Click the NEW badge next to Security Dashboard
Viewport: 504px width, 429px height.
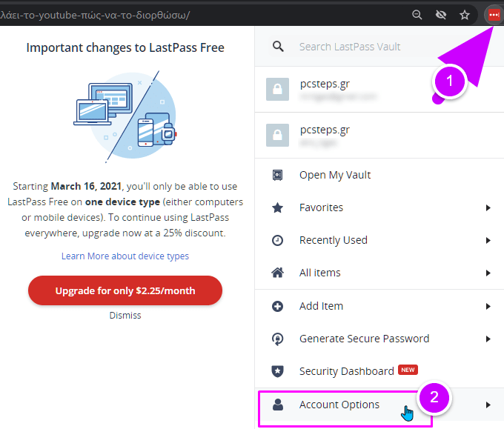click(408, 370)
